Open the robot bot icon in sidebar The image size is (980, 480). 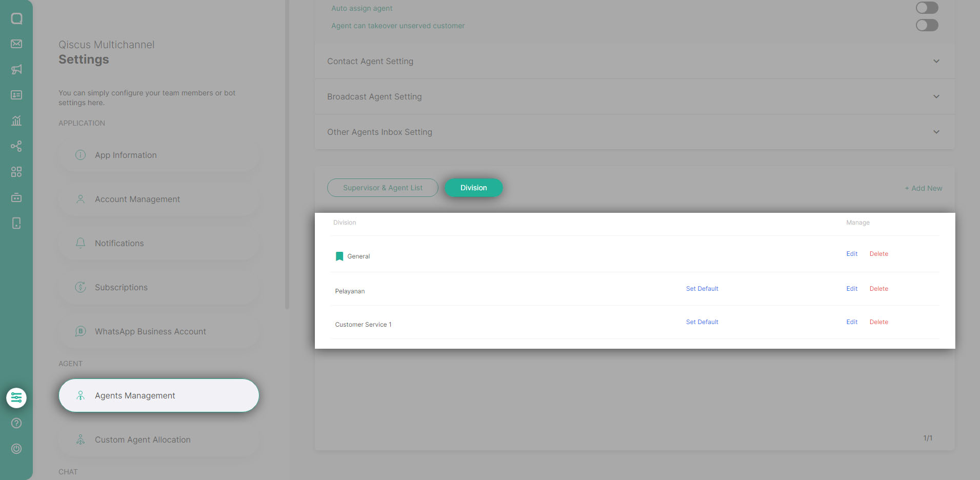tap(16, 197)
